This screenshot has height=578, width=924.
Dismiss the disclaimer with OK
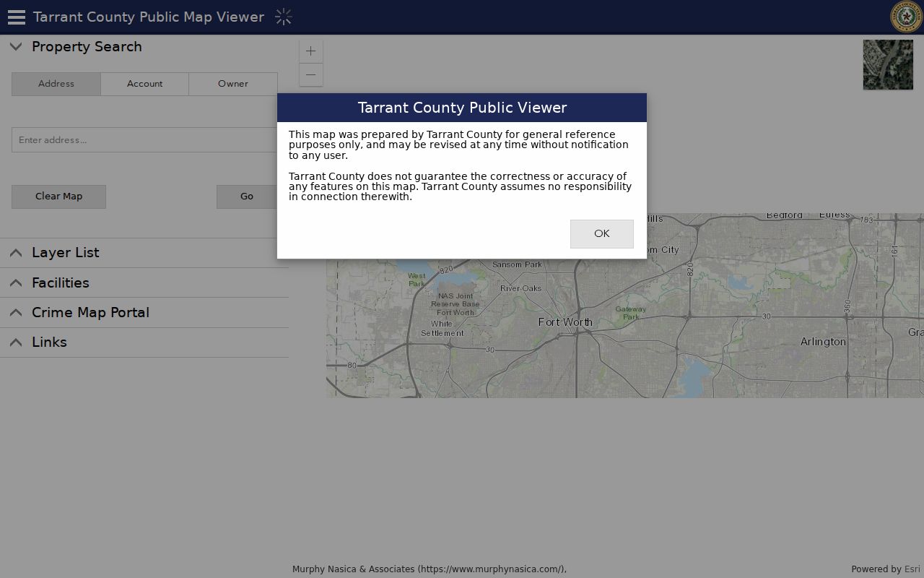coord(602,234)
